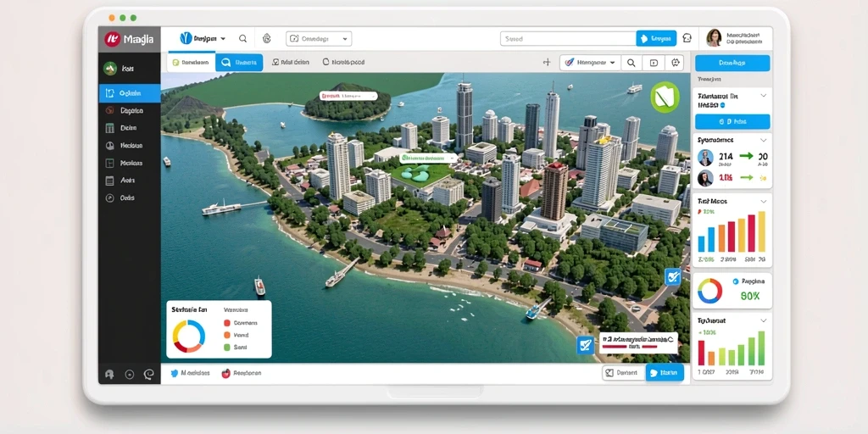This screenshot has height=434, width=868.
Task: Select the third tab with checkbox icon
Action: coord(291,63)
